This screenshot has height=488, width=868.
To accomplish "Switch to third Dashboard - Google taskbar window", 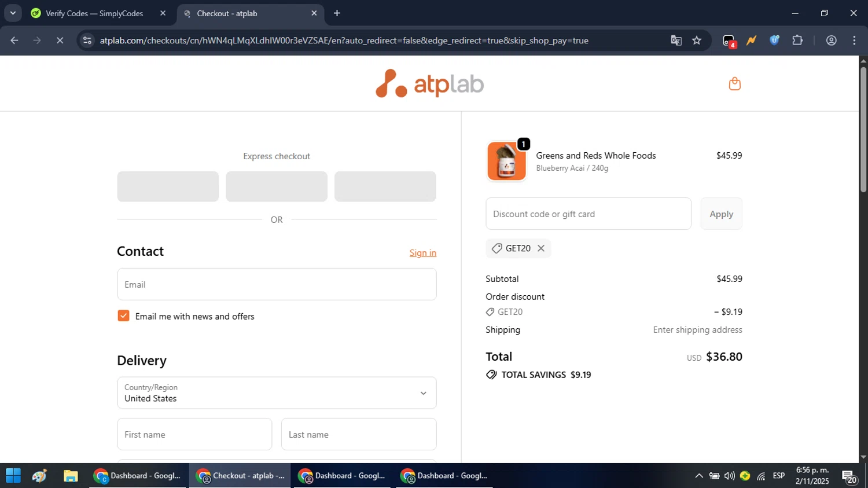I will coord(444,476).
